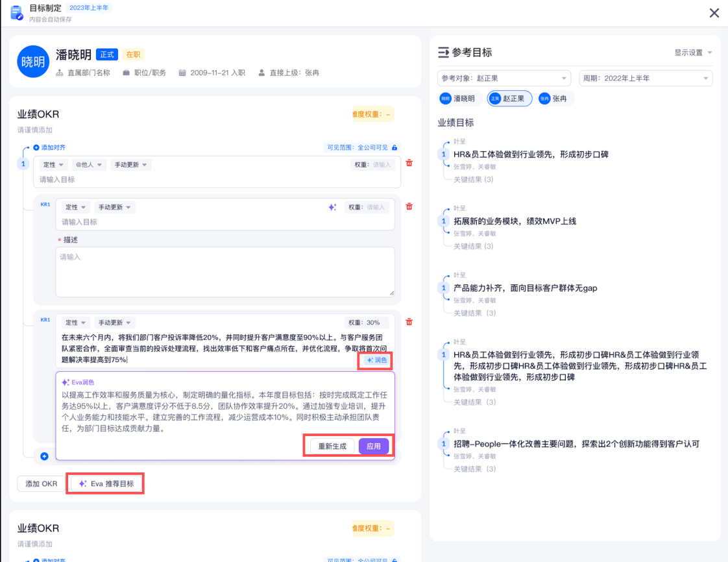Click the 维度权重 badge in first 业绩OKR
The image size is (728, 562).
click(x=373, y=114)
